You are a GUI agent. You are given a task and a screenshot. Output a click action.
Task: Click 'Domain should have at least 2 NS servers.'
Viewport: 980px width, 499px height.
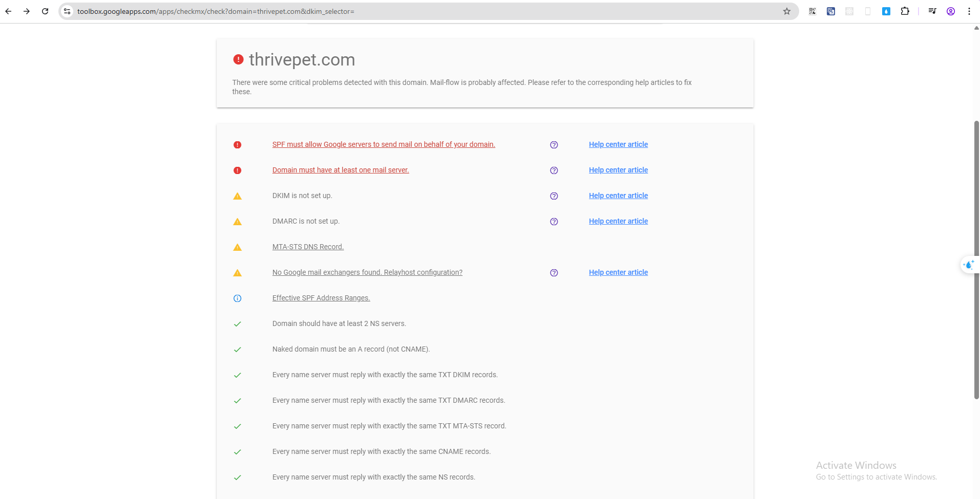339,323
